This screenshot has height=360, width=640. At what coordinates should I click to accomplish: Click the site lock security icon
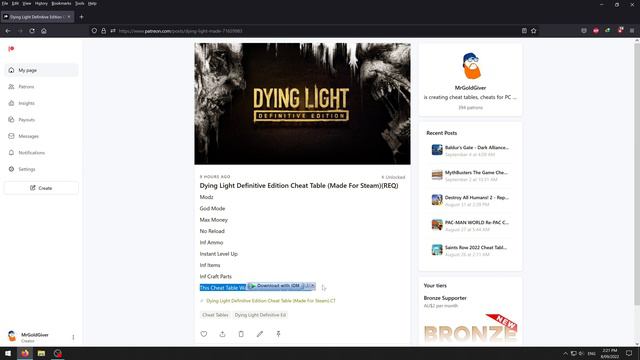(104, 31)
